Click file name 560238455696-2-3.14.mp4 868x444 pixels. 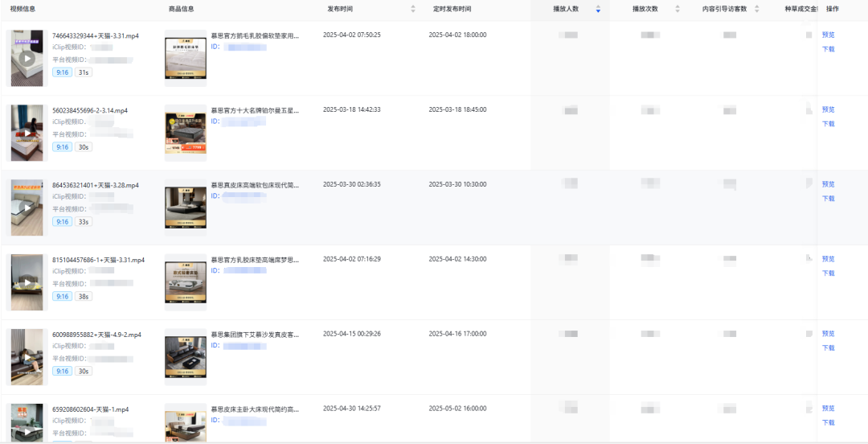click(x=90, y=110)
